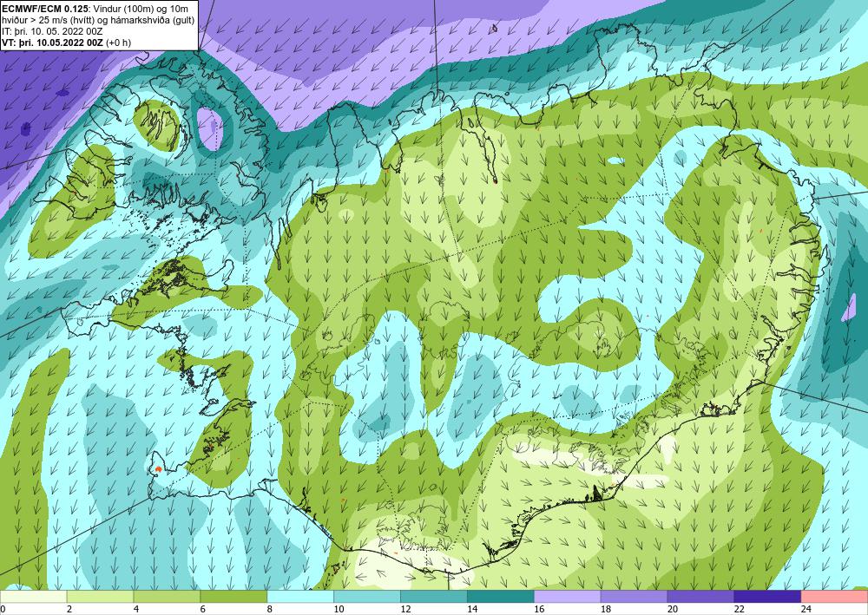Click the legend scale label "0"
The height and width of the screenshot is (615, 868).
(x=3, y=609)
